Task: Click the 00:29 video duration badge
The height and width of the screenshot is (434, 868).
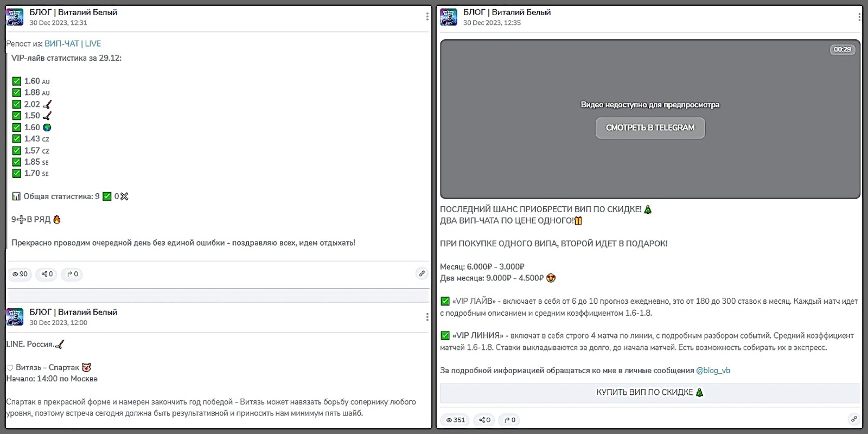Action: [842, 49]
